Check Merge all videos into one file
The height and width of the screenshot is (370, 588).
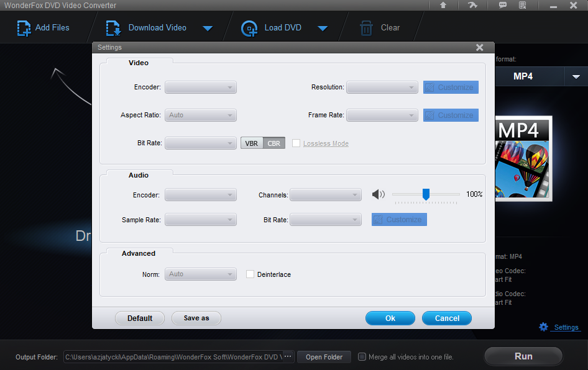(362, 356)
